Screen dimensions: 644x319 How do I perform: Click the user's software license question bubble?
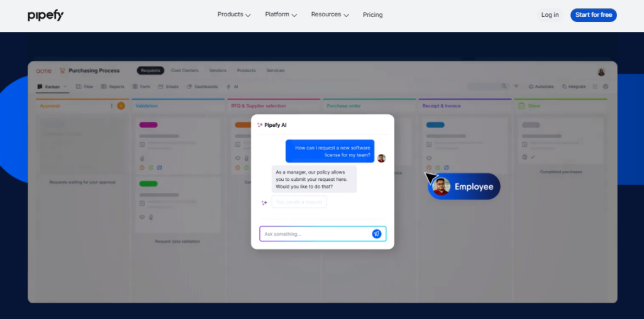click(330, 151)
